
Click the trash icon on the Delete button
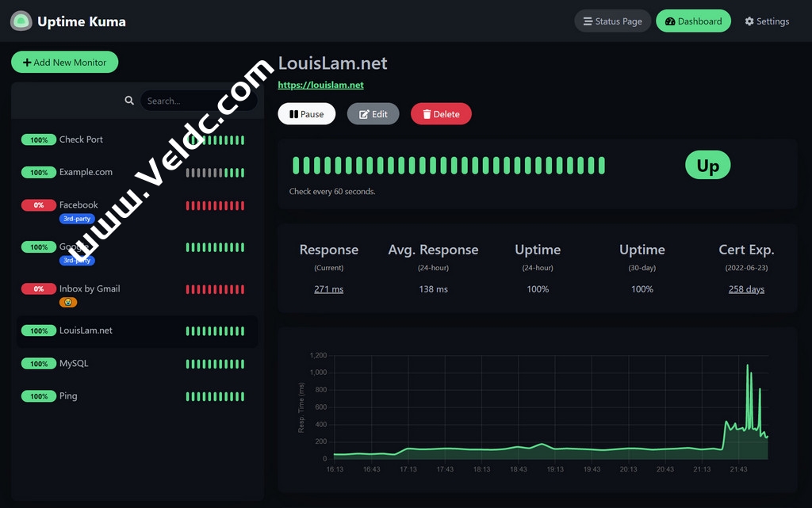coord(426,113)
